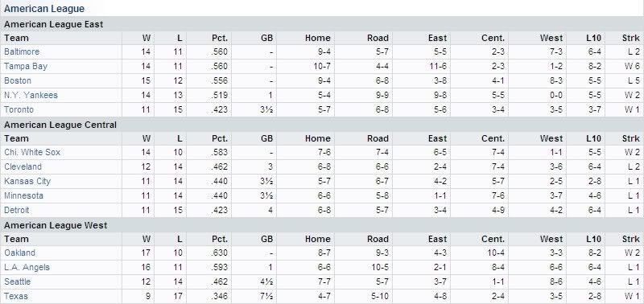Click the Pct. column header in East table
The image size is (644, 304).
[219, 38]
